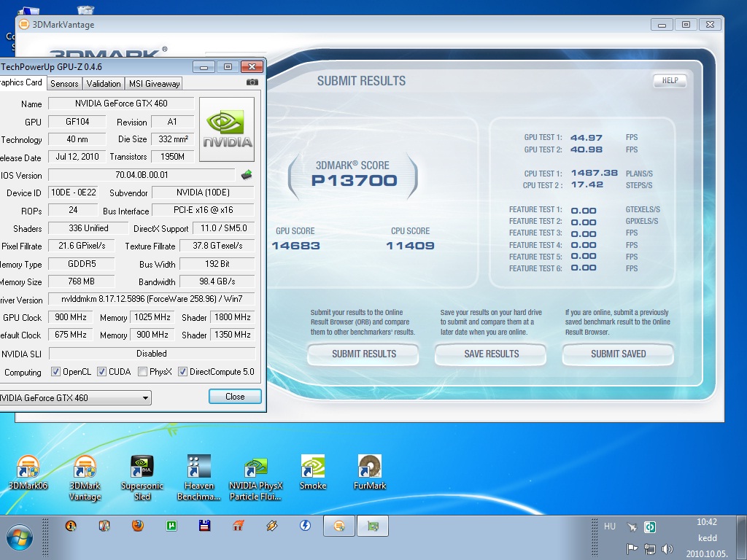Click the NVIDIA SLI Disabled field
This screenshot has height=560, width=747.
(152, 354)
